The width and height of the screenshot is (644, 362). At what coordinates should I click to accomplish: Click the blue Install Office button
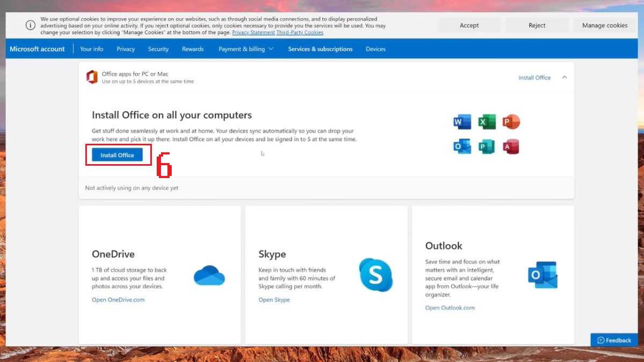(x=118, y=155)
